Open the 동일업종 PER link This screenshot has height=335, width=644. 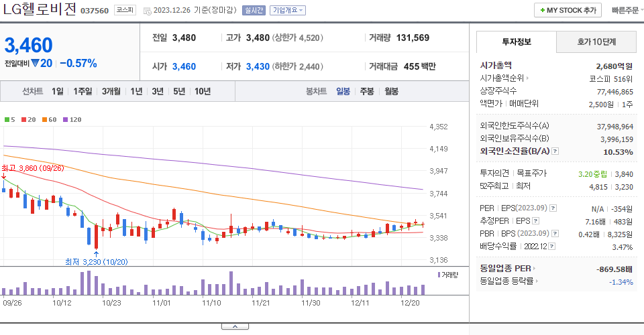click(x=508, y=269)
